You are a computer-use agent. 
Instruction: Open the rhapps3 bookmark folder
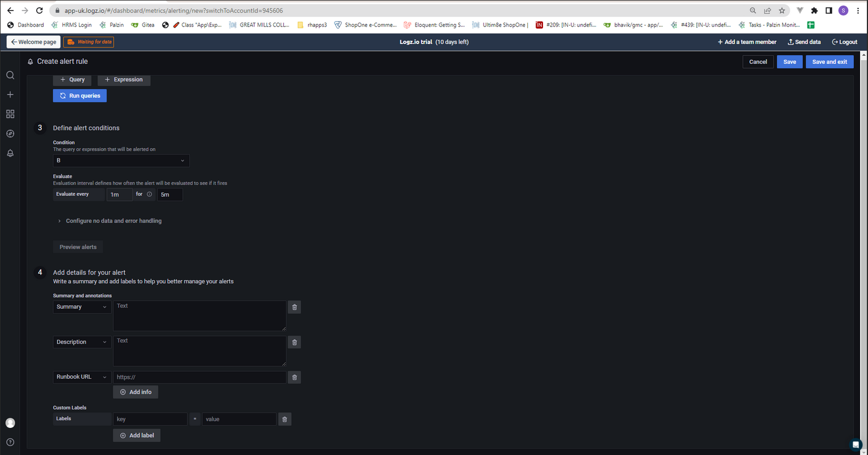click(x=312, y=25)
